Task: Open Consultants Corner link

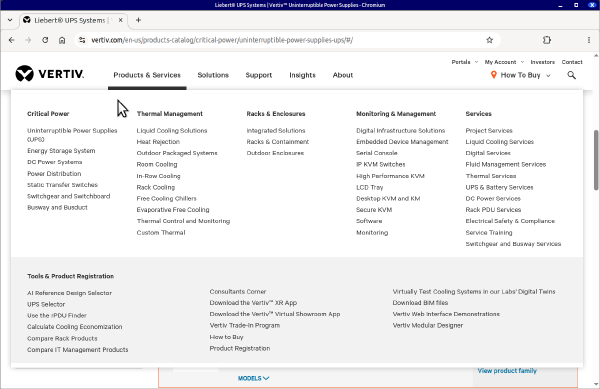Action: tap(238, 291)
